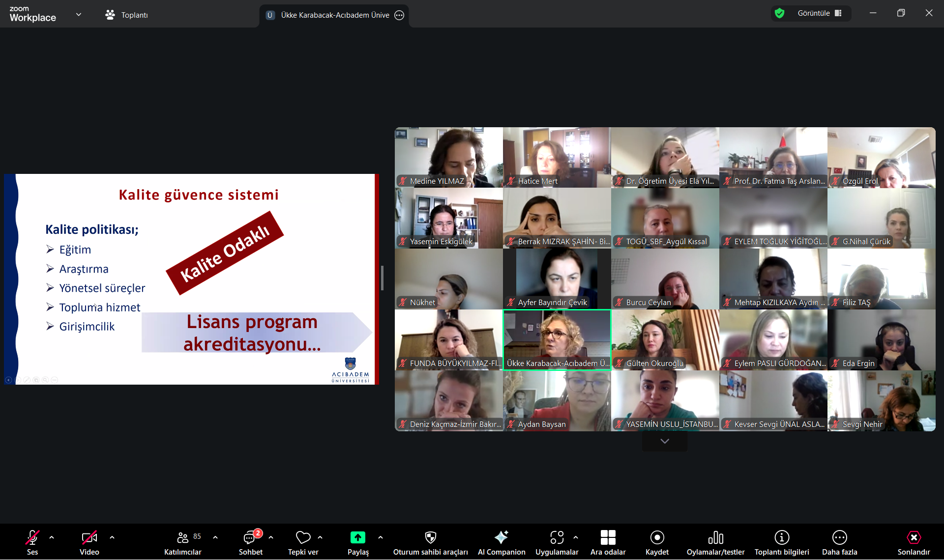Click the green Paylaş share icon
Viewport: 944px width, 560px height.
click(x=357, y=537)
